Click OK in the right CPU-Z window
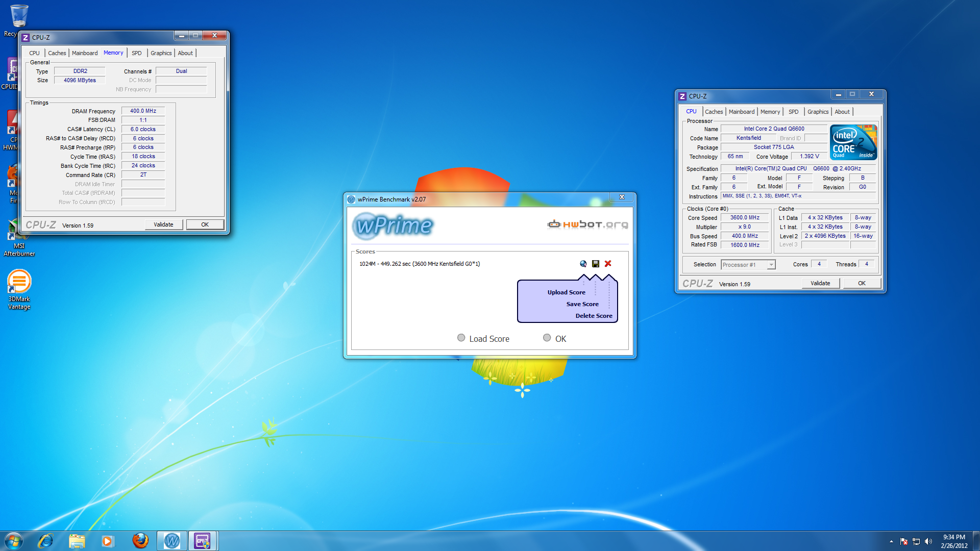This screenshot has width=980, height=551. tap(862, 283)
